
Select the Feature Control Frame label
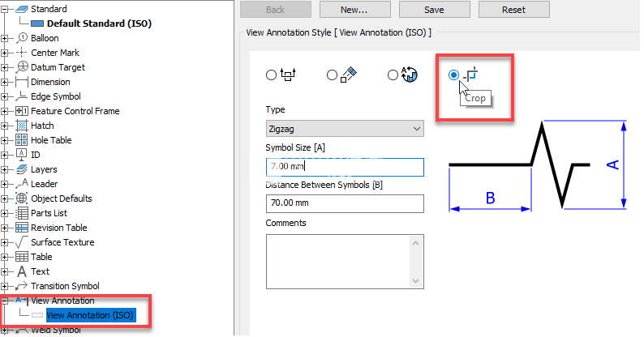click(75, 111)
